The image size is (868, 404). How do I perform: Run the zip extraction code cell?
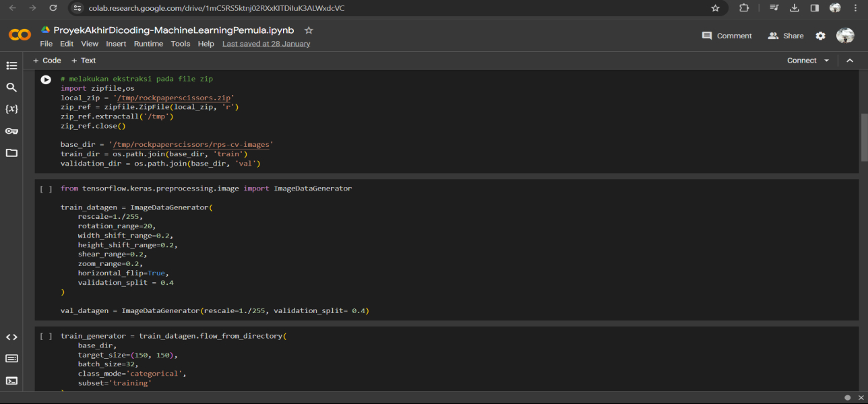(46, 79)
